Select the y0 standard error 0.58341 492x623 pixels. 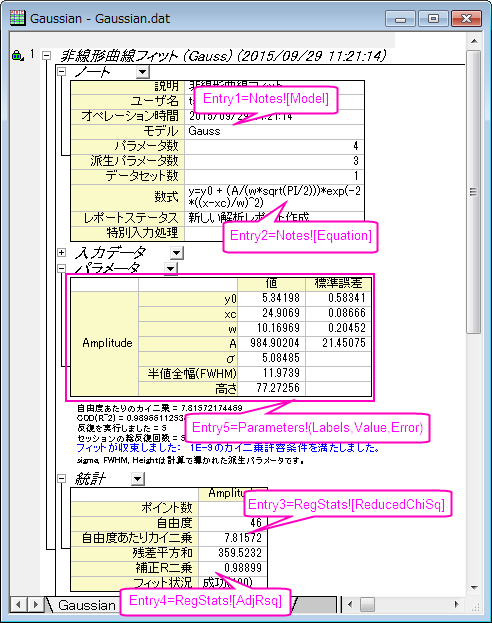click(x=339, y=298)
